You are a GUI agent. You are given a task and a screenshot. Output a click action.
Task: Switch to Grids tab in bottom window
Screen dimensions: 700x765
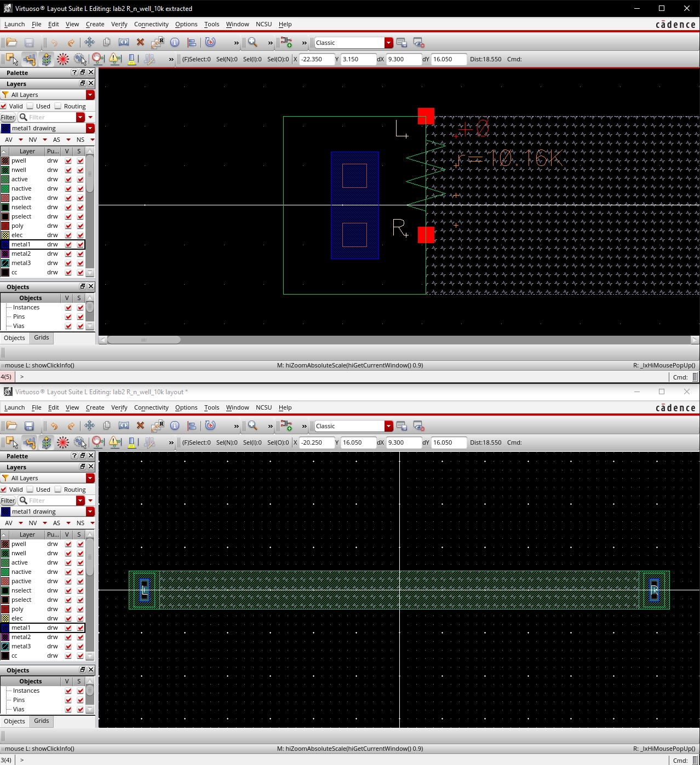(x=42, y=721)
